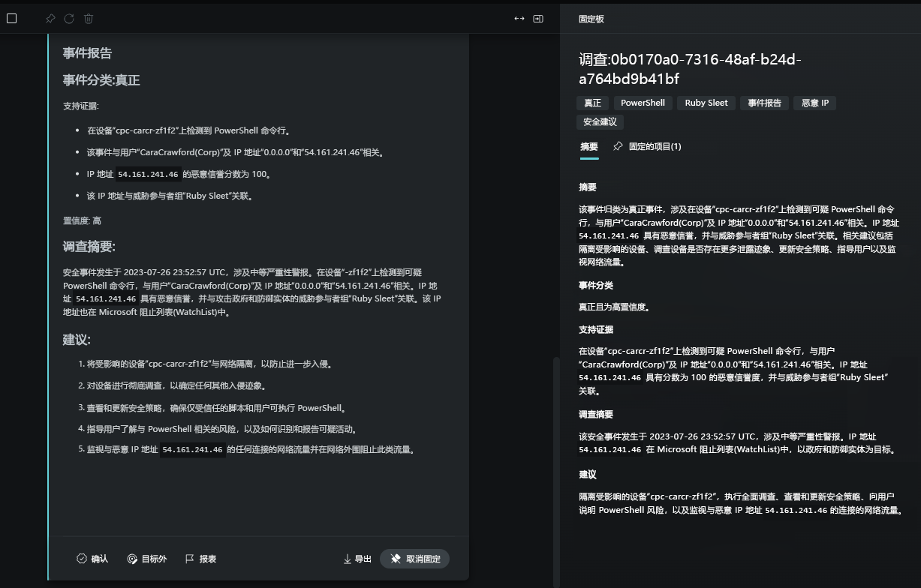Select the 恶意 IP tag chip
921x588 pixels.
(815, 103)
